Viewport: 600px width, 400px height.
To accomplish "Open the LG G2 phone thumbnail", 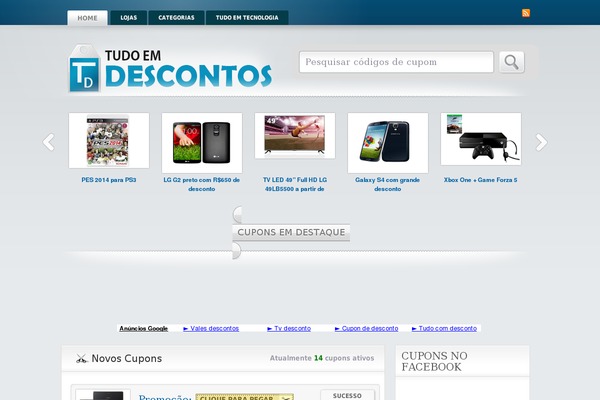I will (x=202, y=143).
